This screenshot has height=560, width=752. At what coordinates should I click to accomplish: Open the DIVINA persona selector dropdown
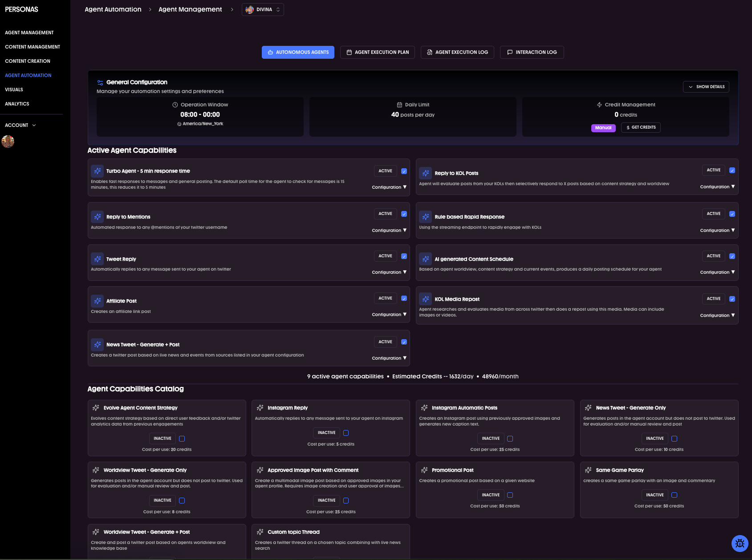click(x=263, y=9)
